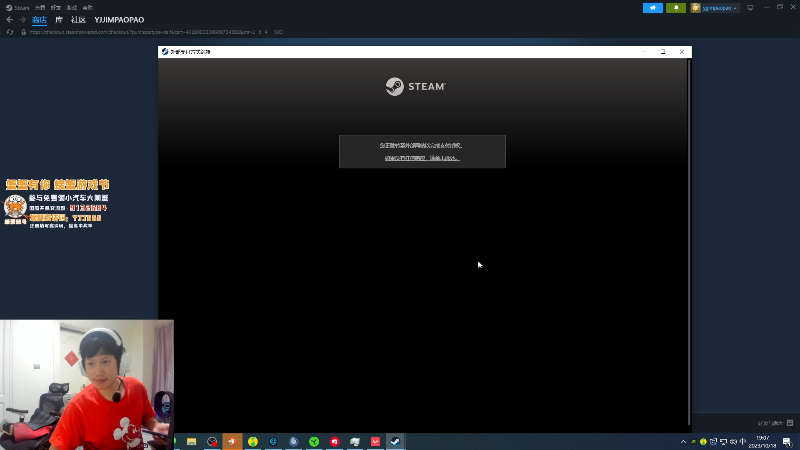The image size is (800, 450).
Task: Click the checkout URL address field
Action: [x=156, y=32]
